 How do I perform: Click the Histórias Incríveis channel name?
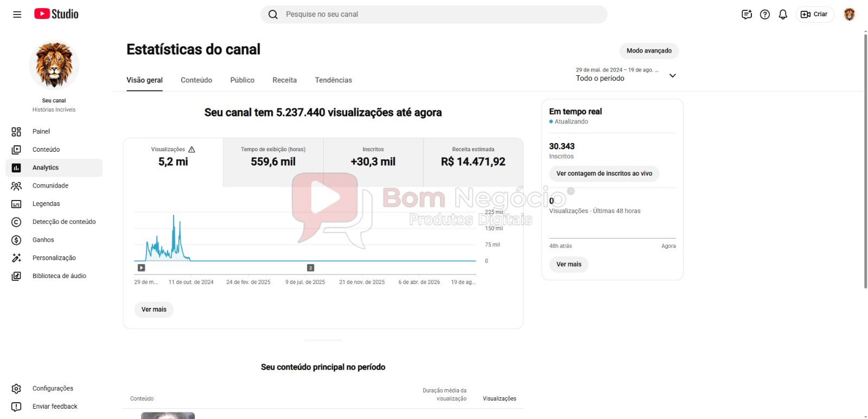pyautogui.click(x=54, y=109)
